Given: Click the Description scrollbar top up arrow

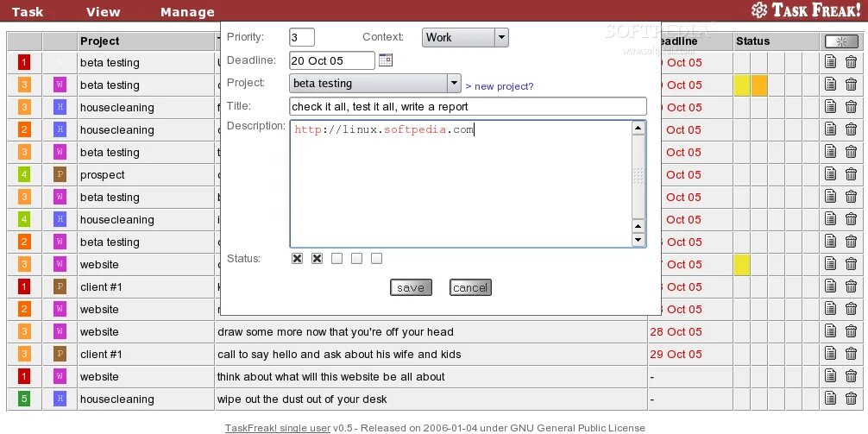Looking at the screenshot, I should tap(638, 128).
